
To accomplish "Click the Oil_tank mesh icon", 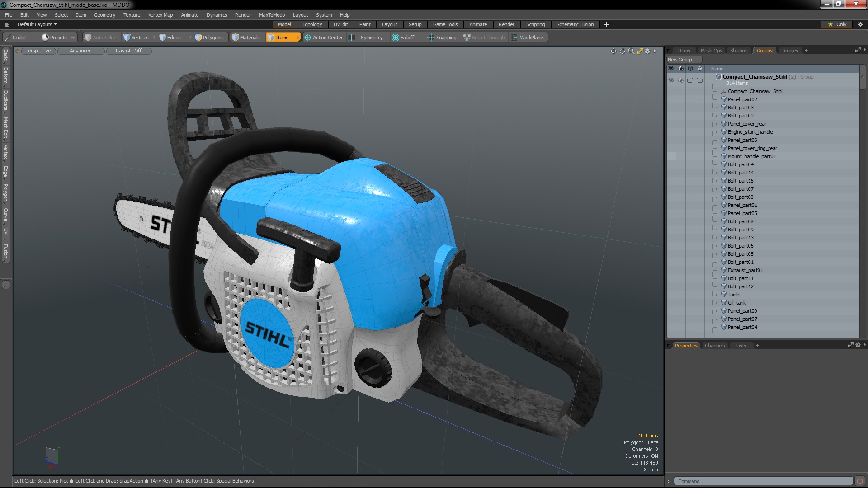I will 724,303.
